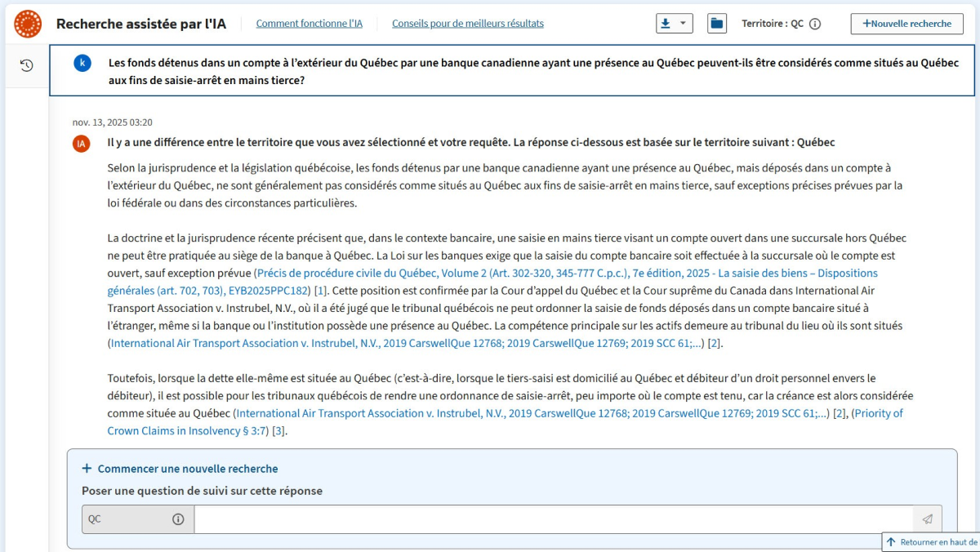Click the '+Nouvelle recherche' button
The height and width of the screenshot is (552, 980).
(906, 24)
